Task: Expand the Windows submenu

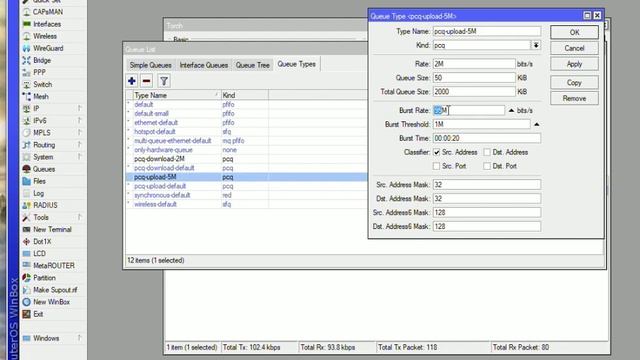Action: pos(80,338)
